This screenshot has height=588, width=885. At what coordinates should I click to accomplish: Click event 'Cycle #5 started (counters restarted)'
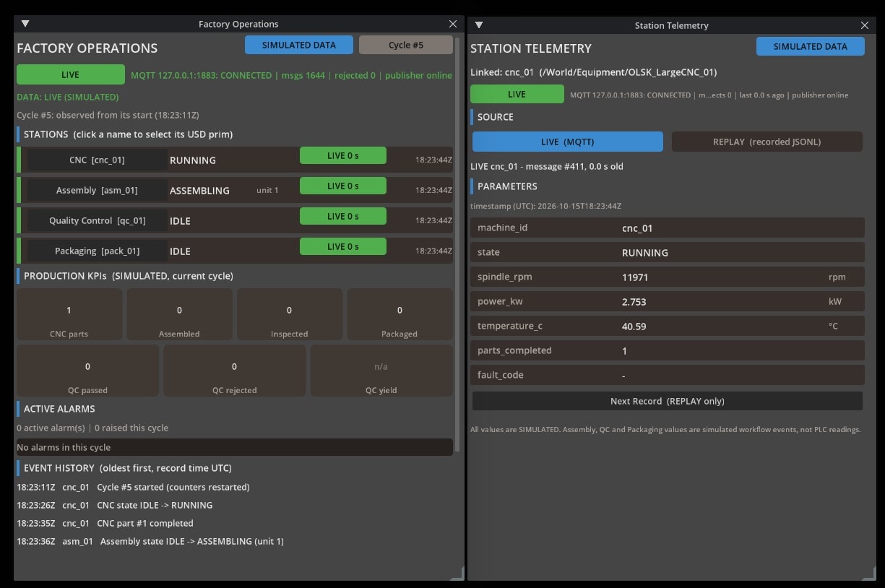click(x=173, y=487)
